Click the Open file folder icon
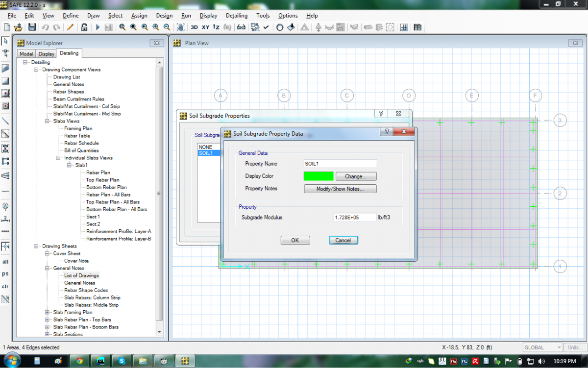Image resolution: width=588 pixels, height=370 pixels. coord(18,27)
